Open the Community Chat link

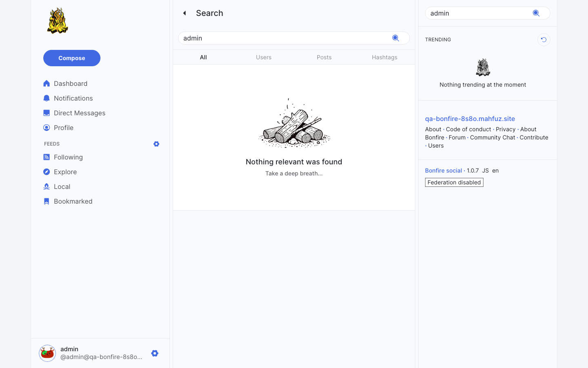click(492, 137)
